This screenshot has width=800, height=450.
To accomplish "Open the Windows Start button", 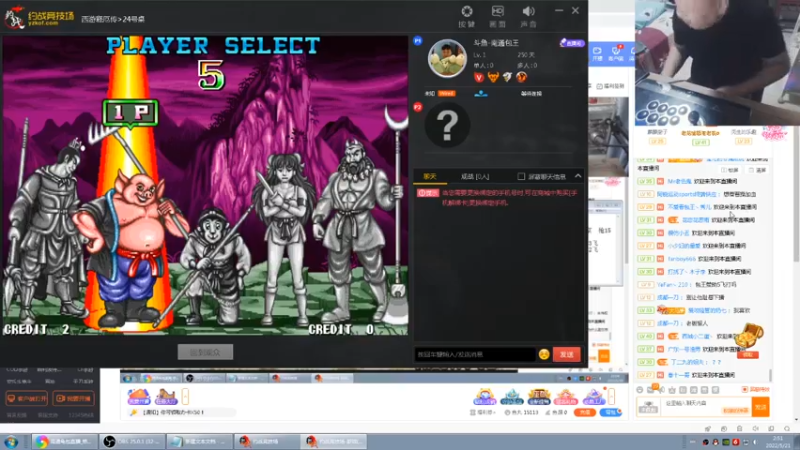I will coord(11,442).
